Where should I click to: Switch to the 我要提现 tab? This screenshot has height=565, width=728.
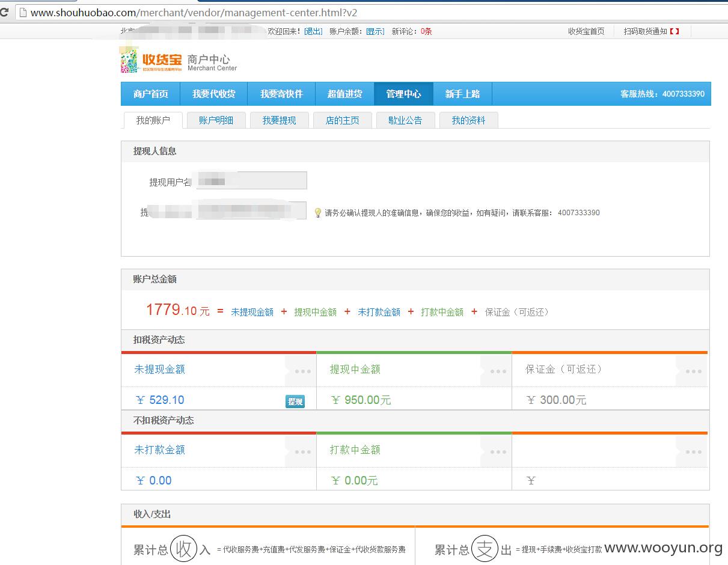(279, 120)
